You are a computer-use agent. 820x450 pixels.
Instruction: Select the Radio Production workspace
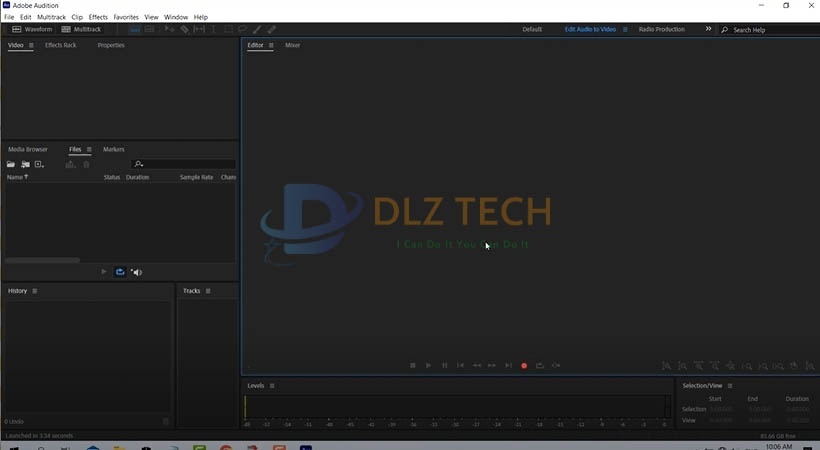661,30
